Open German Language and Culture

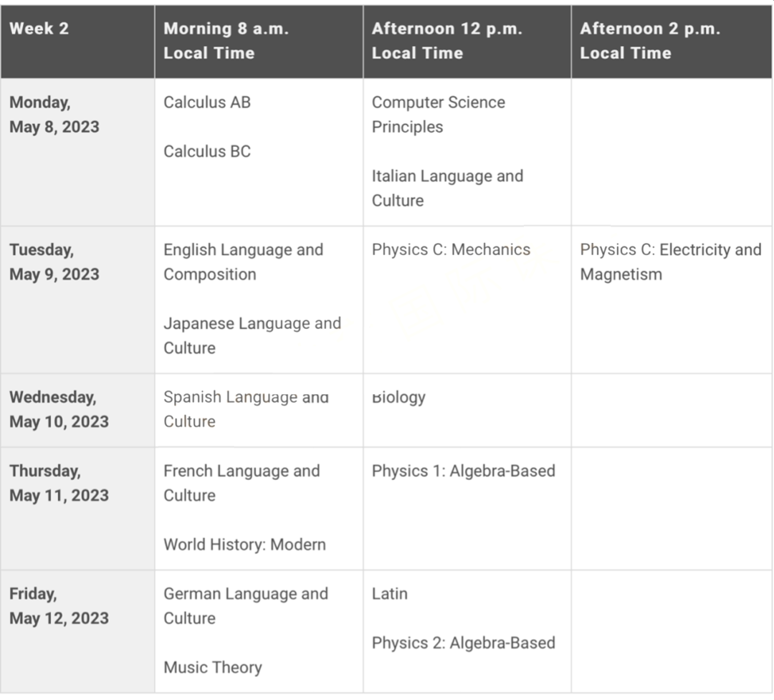click(245, 605)
